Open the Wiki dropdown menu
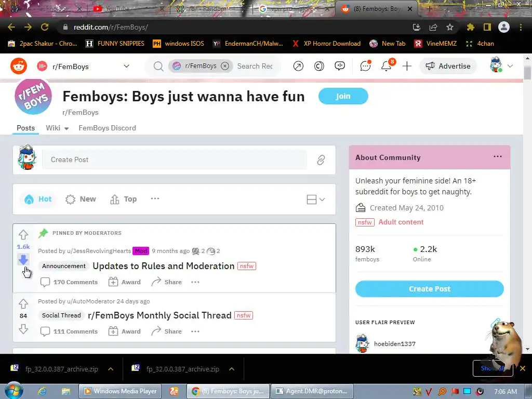 [x=57, y=128]
